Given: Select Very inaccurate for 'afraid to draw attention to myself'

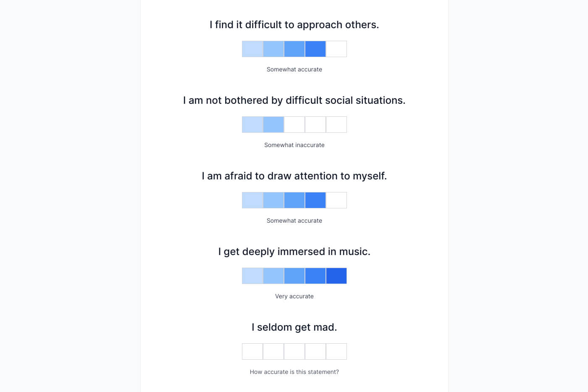Looking at the screenshot, I should click(x=252, y=200).
